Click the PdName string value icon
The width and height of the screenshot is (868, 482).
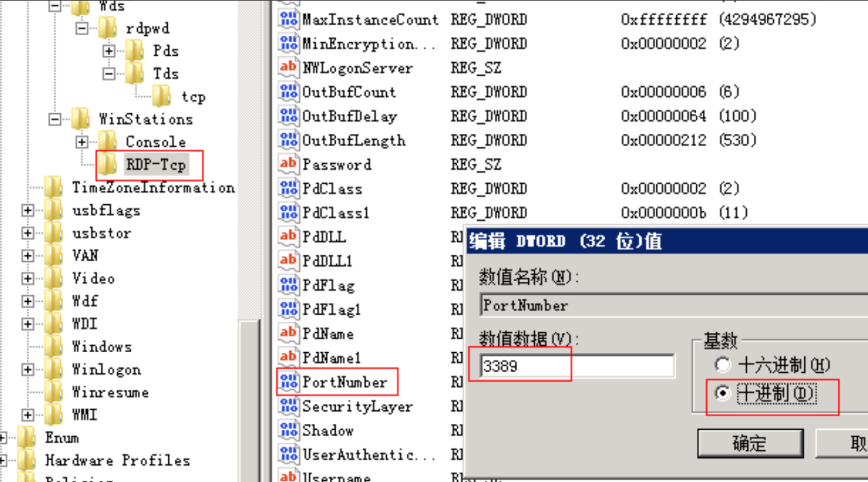coord(288,333)
